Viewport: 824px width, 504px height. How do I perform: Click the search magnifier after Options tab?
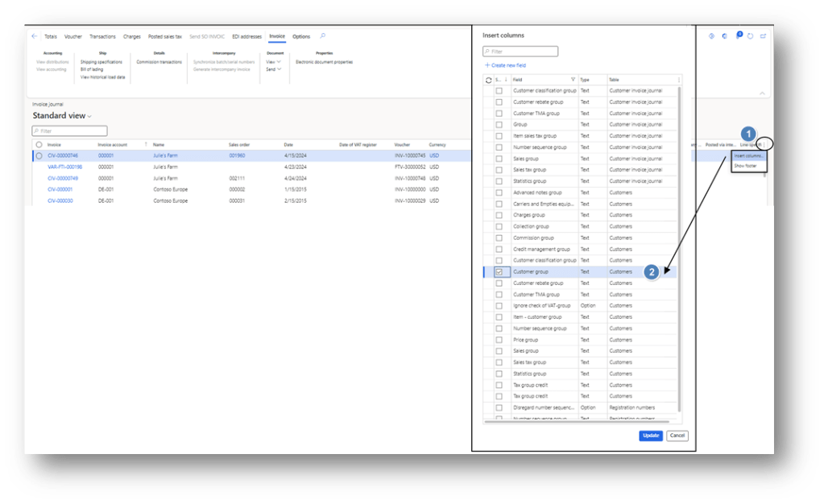pos(323,36)
